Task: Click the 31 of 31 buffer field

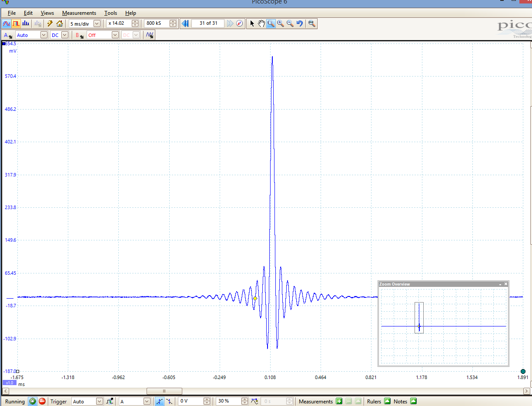Action: pos(208,23)
